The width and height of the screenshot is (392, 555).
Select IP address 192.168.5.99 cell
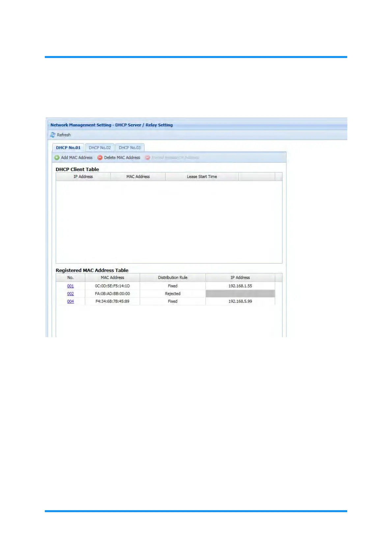(240, 301)
